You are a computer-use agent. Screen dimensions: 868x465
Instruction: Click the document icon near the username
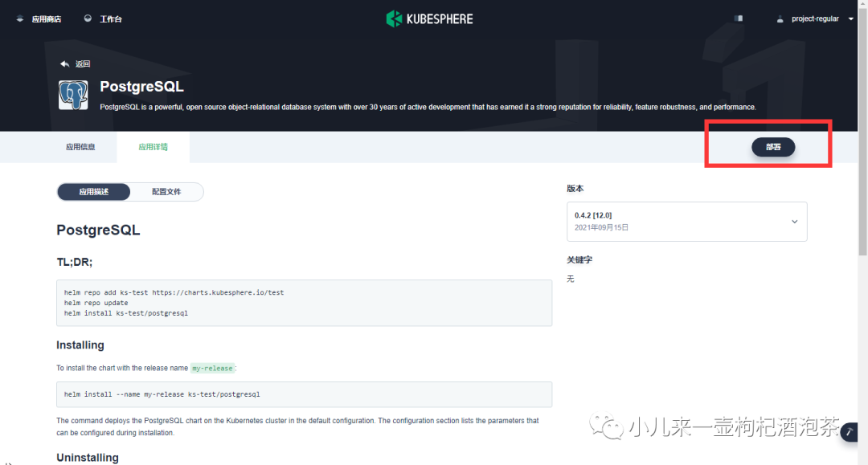coord(739,18)
